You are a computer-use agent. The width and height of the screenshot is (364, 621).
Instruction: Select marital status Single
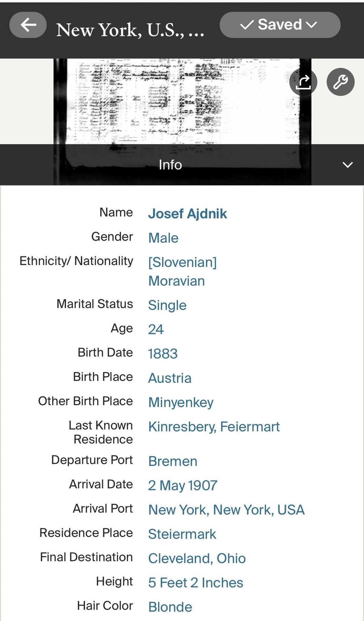[168, 305]
